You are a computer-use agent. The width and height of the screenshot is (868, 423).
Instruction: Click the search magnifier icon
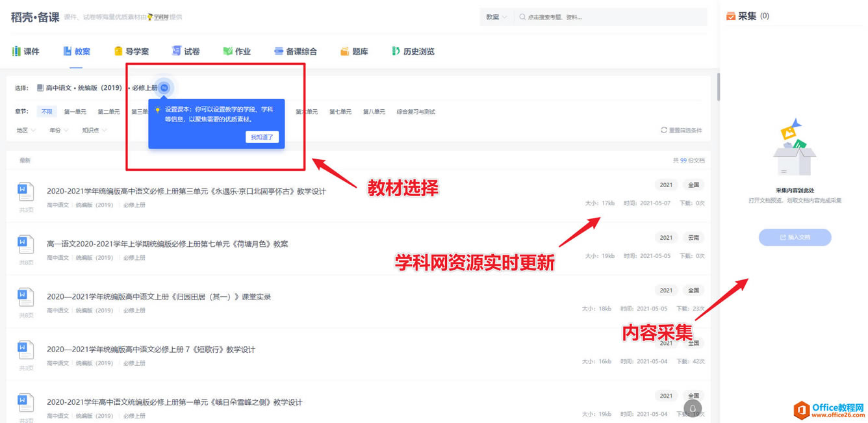(522, 17)
